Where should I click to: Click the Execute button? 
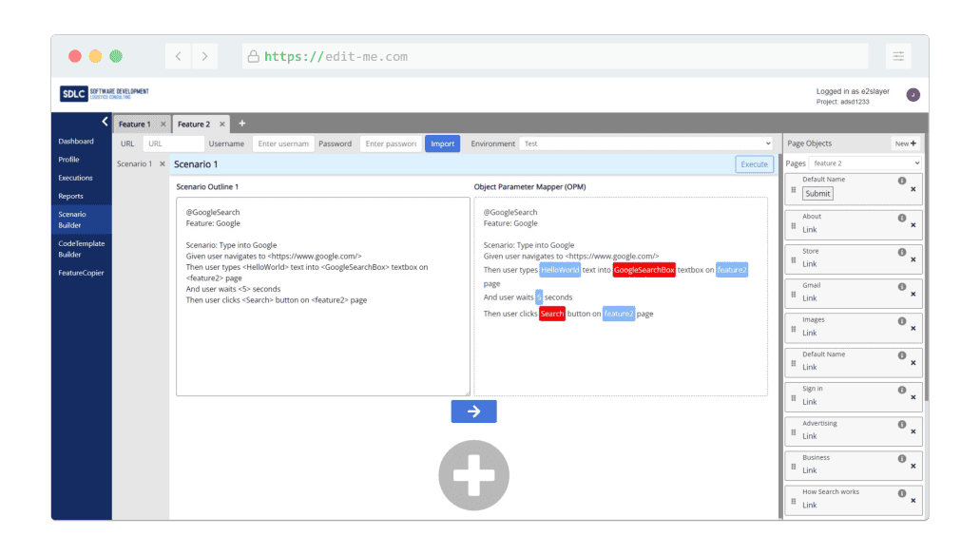[x=754, y=163]
